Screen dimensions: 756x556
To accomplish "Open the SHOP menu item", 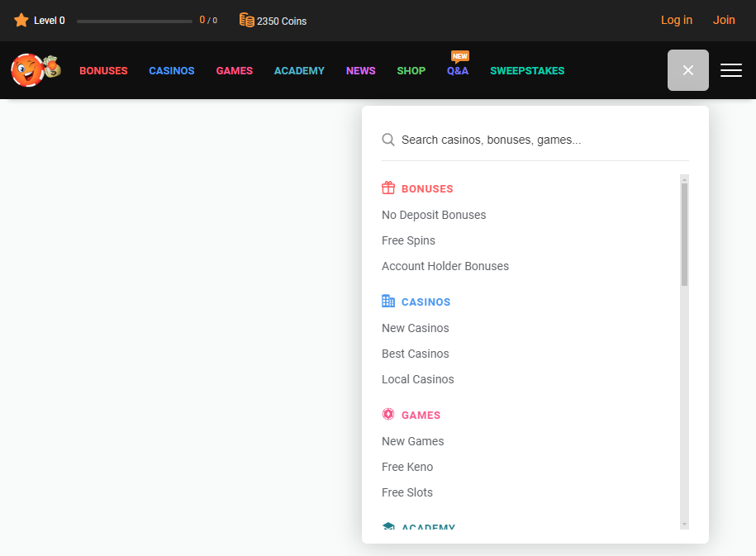I will [411, 71].
